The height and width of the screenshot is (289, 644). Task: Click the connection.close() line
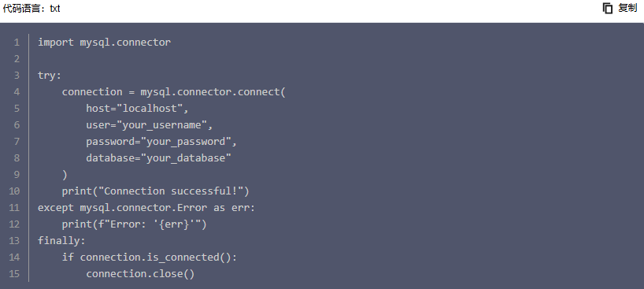coord(140,274)
